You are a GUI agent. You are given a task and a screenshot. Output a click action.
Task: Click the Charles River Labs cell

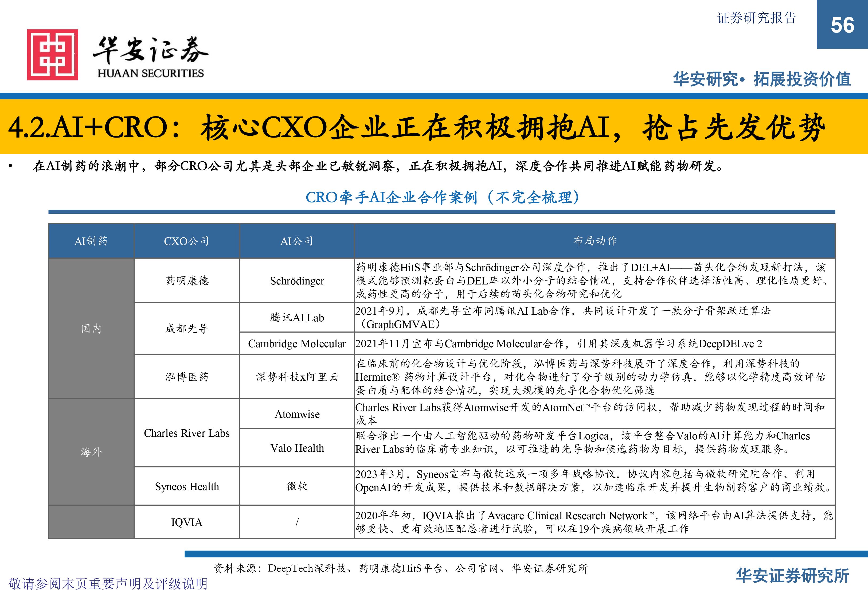[187, 433]
